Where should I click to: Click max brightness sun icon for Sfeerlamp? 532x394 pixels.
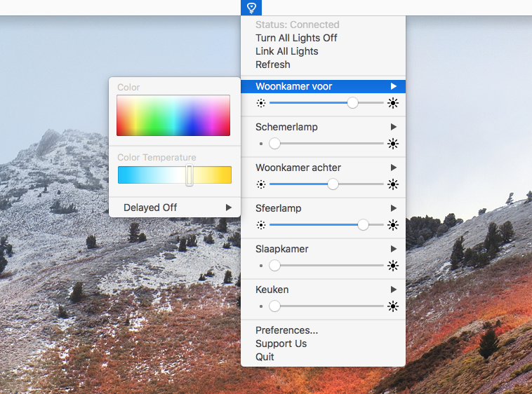point(393,225)
